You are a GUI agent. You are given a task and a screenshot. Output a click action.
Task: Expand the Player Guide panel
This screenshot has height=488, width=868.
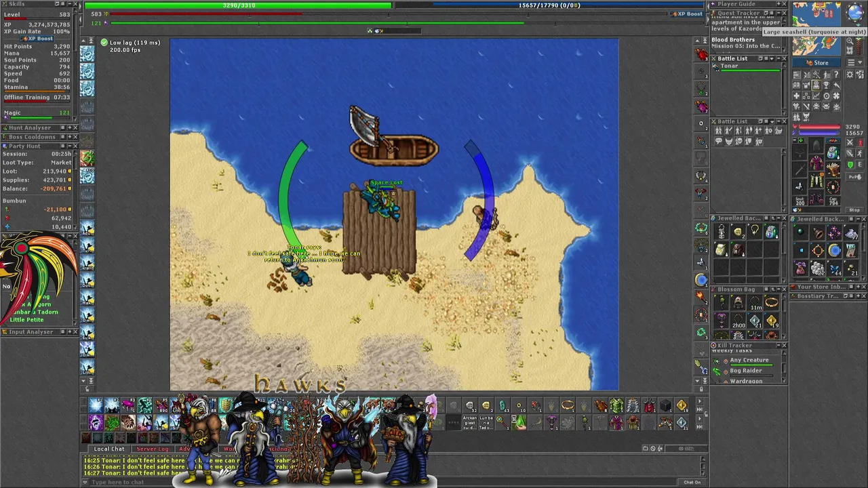(778, 4)
